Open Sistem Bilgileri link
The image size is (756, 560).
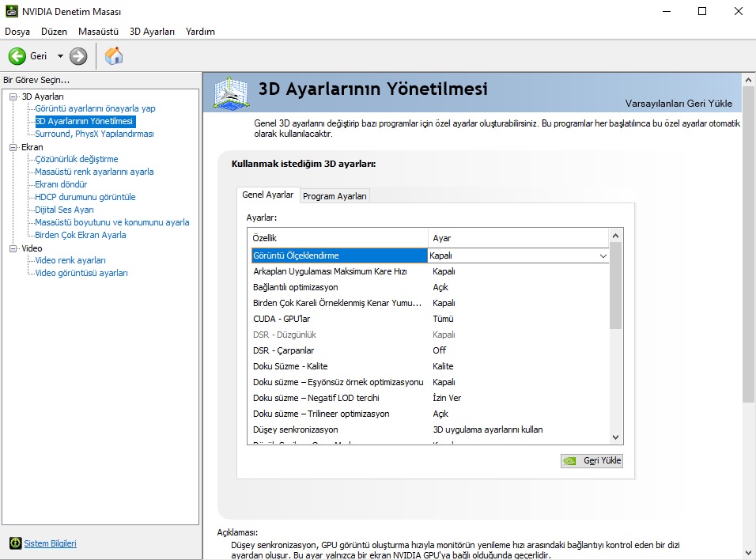pyautogui.click(x=50, y=543)
